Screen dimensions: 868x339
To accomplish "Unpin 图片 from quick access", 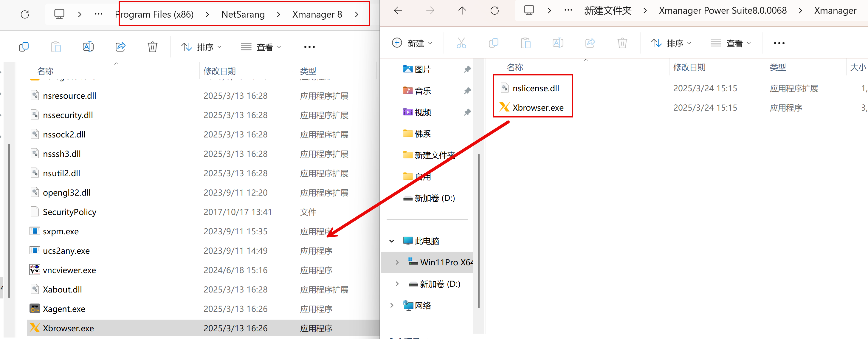I will pyautogui.click(x=467, y=69).
